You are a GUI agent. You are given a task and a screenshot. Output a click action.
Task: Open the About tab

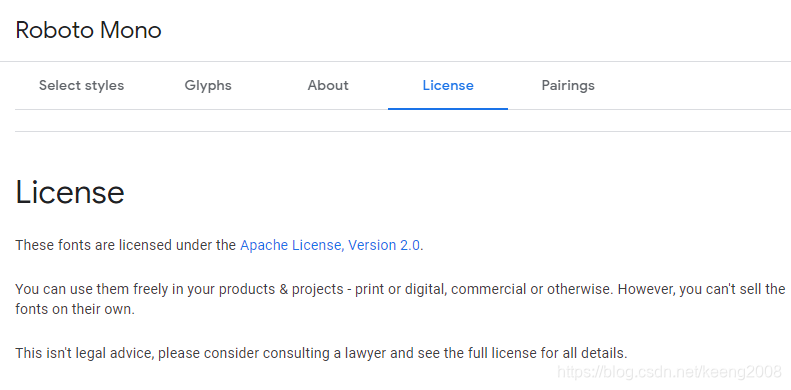pyautogui.click(x=328, y=85)
